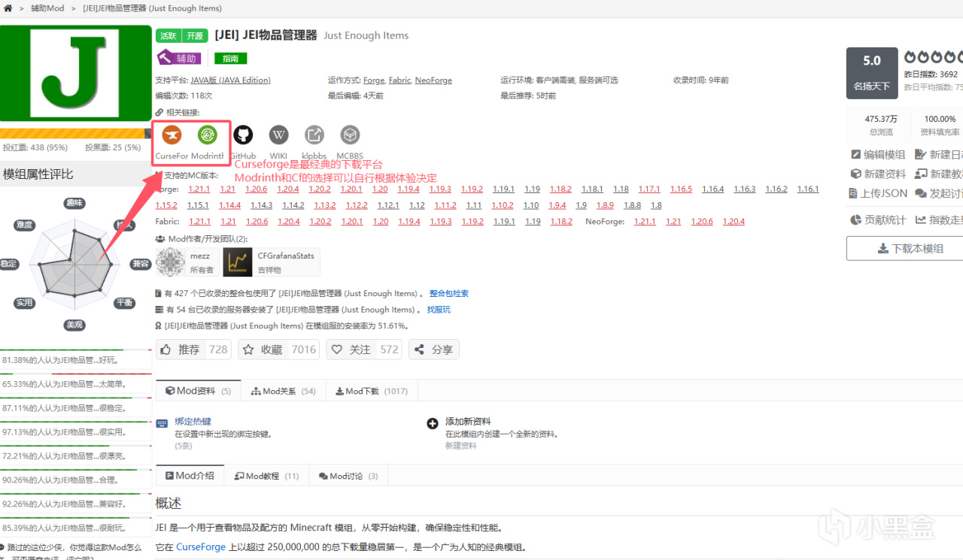The image size is (963, 560).
Task: Switch to the Mod关系 tab
Action: (284, 391)
